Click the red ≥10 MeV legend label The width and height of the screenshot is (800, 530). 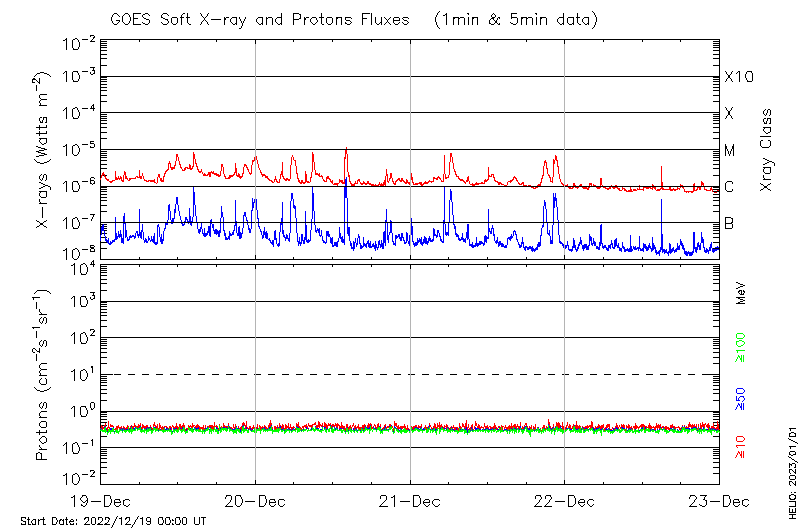click(741, 447)
